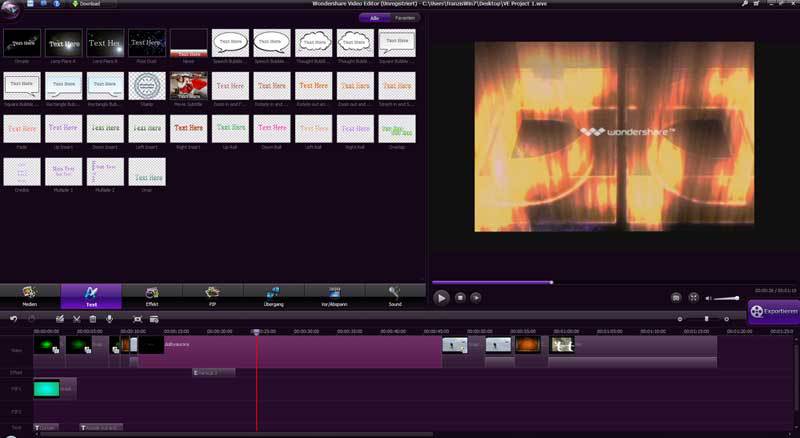The width and height of the screenshot is (800, 438).
Task: Switch to the Sound tab
Action: (395, 297)
